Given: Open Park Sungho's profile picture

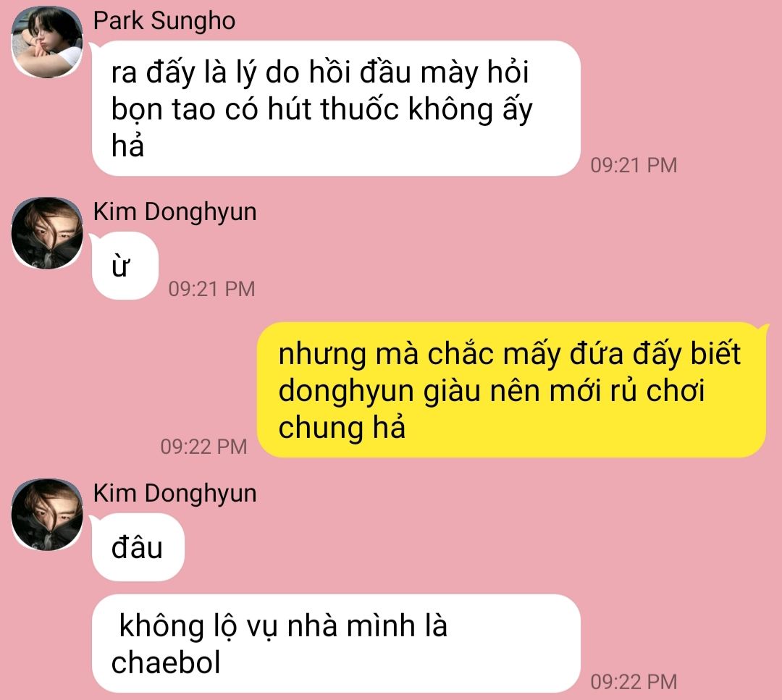Looking at the screenshot, I should (47, 43).
